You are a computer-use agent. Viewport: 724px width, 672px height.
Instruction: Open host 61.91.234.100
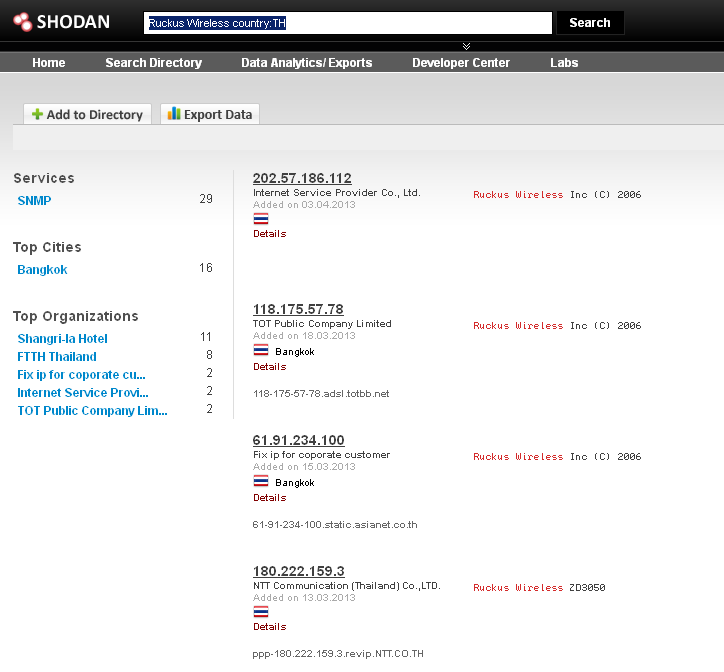click(x=298, y=440)
